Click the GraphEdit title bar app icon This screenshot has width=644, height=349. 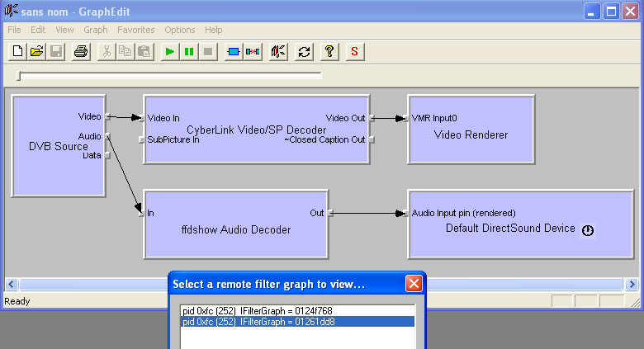point(11,11)
